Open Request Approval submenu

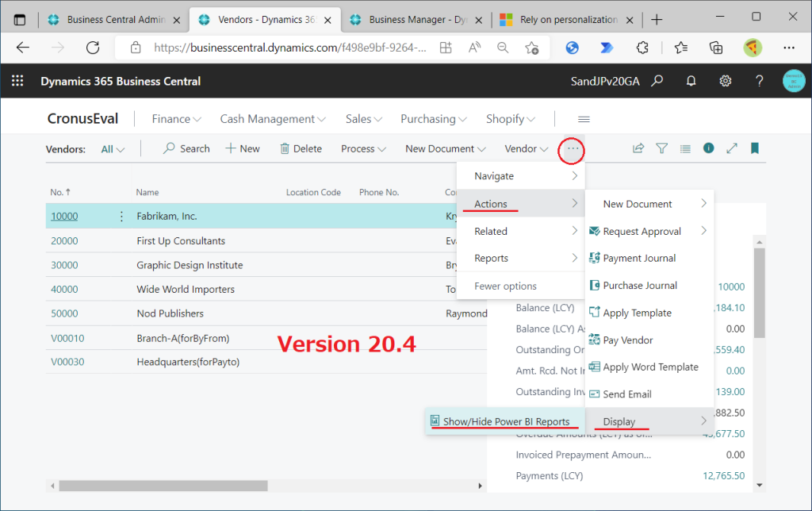[649, 231]
